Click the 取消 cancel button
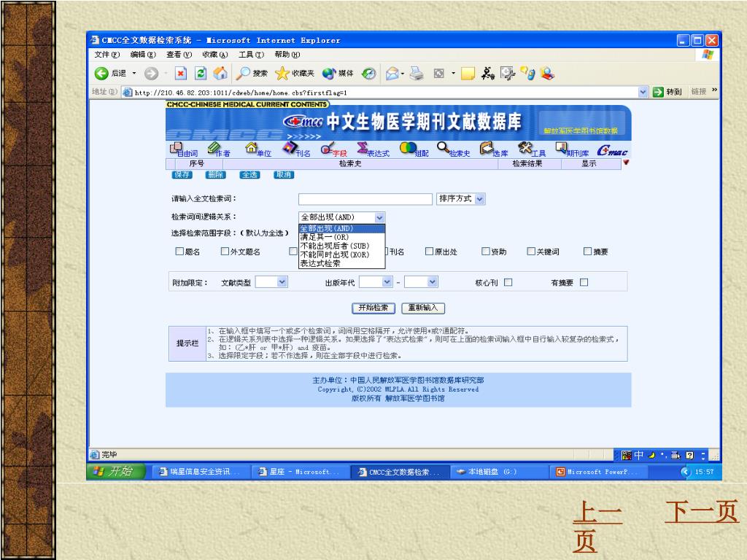This screenshot has height=560, width=747. [284, 175]
